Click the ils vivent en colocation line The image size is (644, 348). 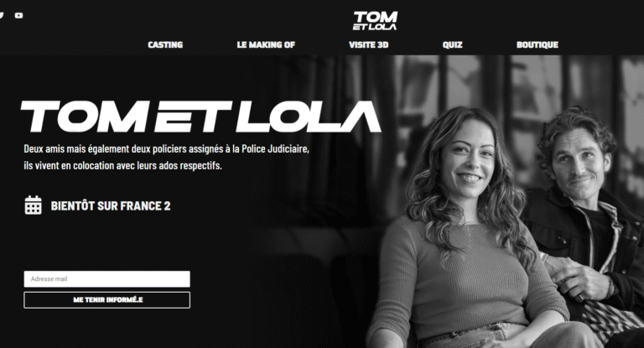122,165
